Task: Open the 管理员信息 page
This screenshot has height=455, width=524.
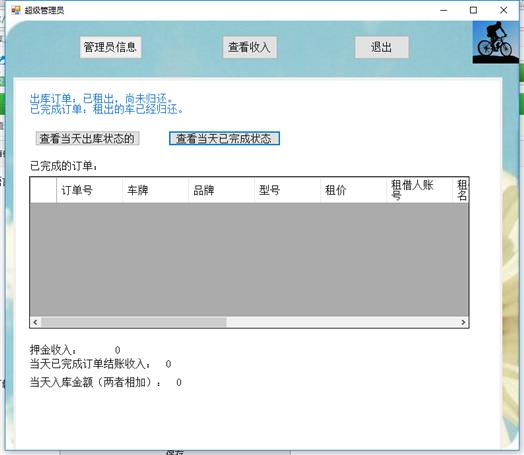Action: click(x=110, y=47)
